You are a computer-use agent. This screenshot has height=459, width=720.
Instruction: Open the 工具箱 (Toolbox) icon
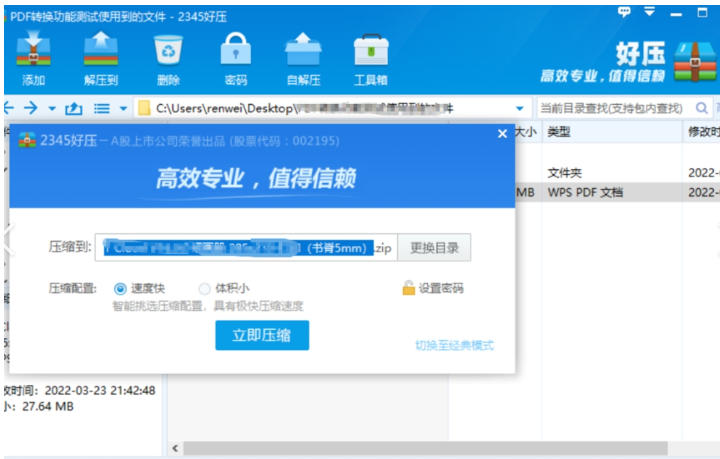pos(371,58)
